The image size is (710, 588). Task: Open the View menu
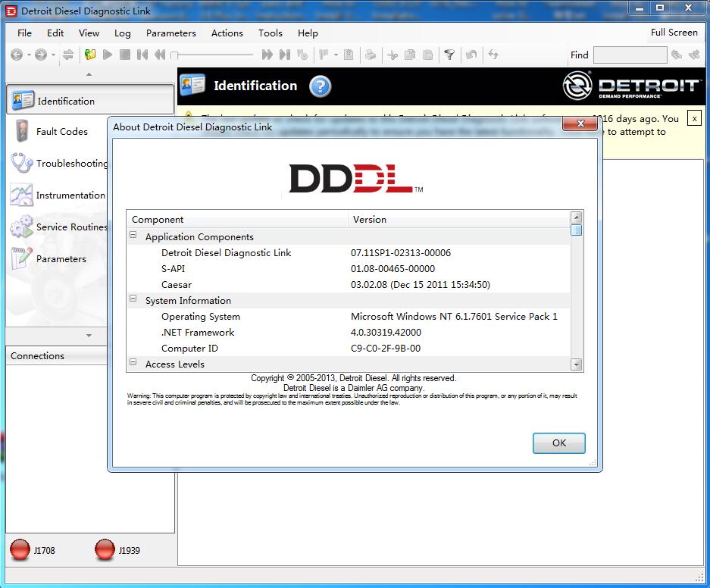(89, 33)
